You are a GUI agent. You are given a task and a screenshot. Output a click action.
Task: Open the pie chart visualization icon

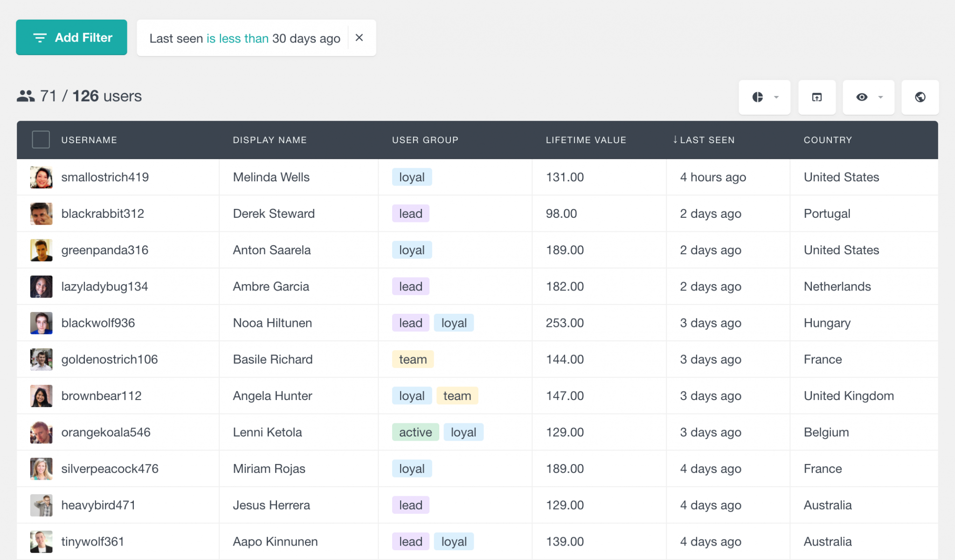758,97
